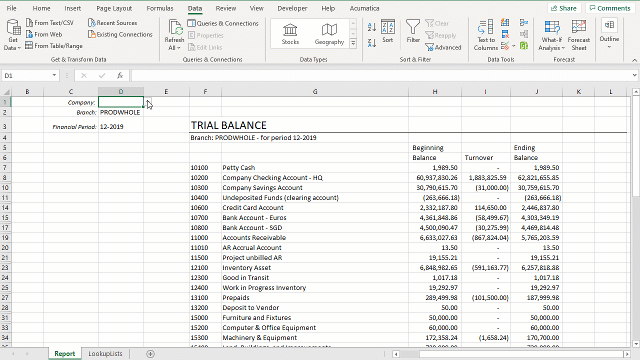Open the Sort dialog
The image size is (640, 360).
point(388,31)
